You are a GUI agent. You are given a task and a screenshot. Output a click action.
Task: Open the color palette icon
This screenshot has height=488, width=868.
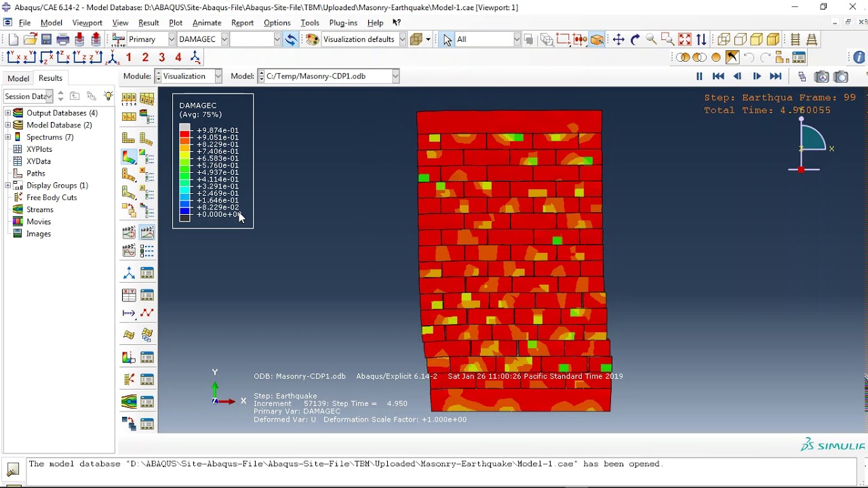(313, 39)
